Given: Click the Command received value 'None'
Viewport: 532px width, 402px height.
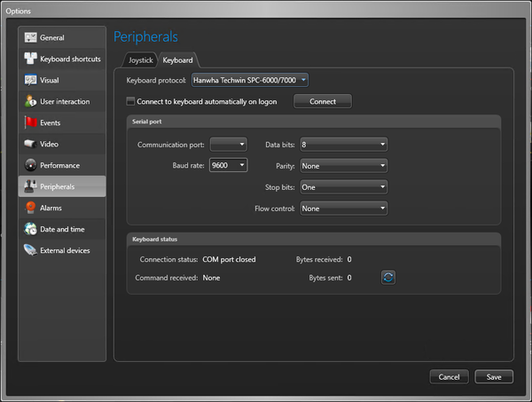Looking at the screenshot, I should 211,278.
